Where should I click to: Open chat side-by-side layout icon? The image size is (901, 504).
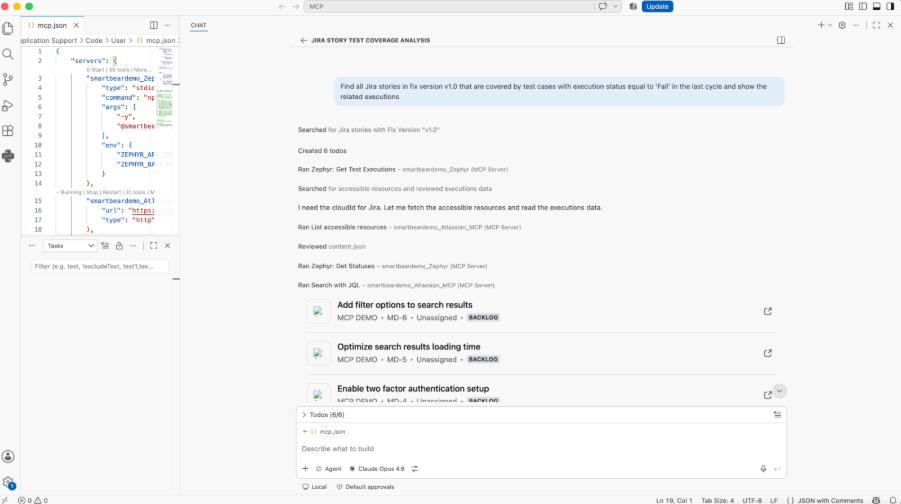(781, 40)
